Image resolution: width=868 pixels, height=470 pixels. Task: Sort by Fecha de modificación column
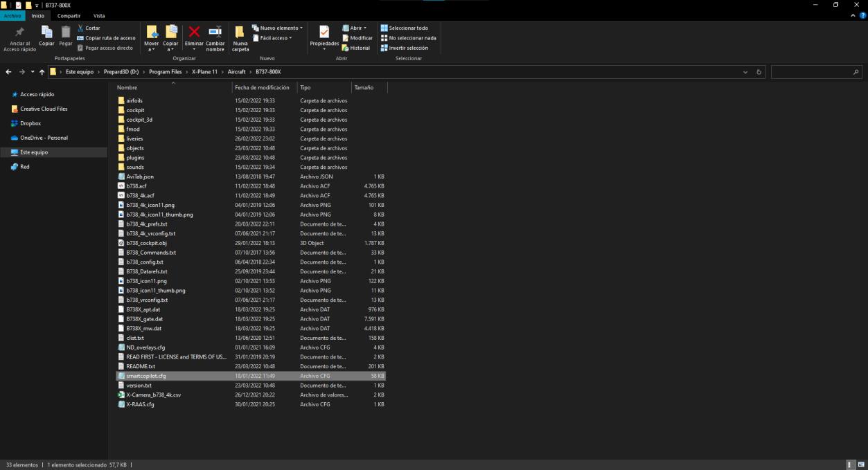click(x=265, y=88)
